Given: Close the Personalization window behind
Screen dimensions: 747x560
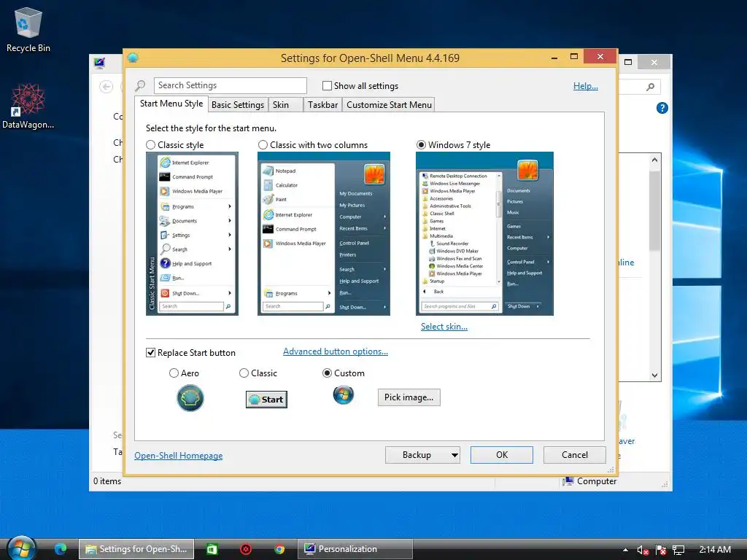Looking at the screenshot, I should tap(654, 63).
